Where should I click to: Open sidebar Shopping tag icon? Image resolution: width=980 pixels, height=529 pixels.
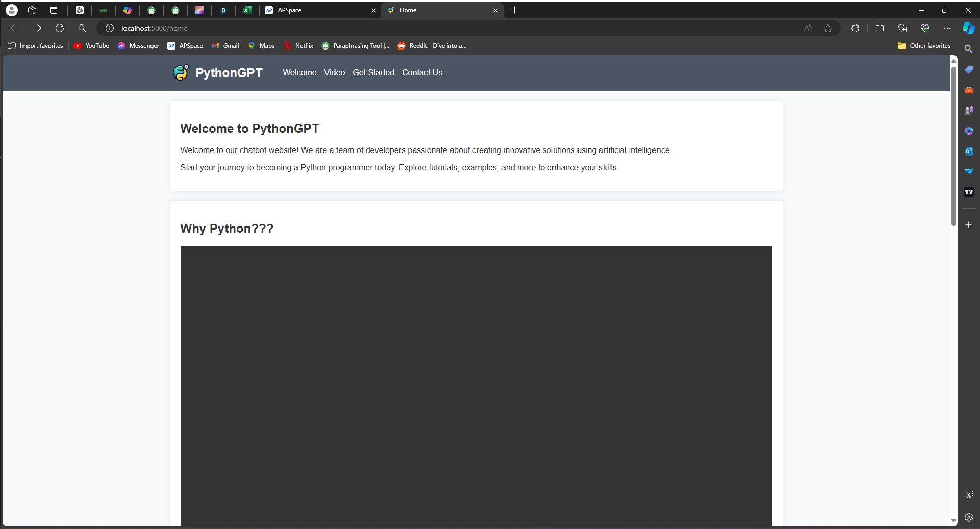click(x=969, y=69)
